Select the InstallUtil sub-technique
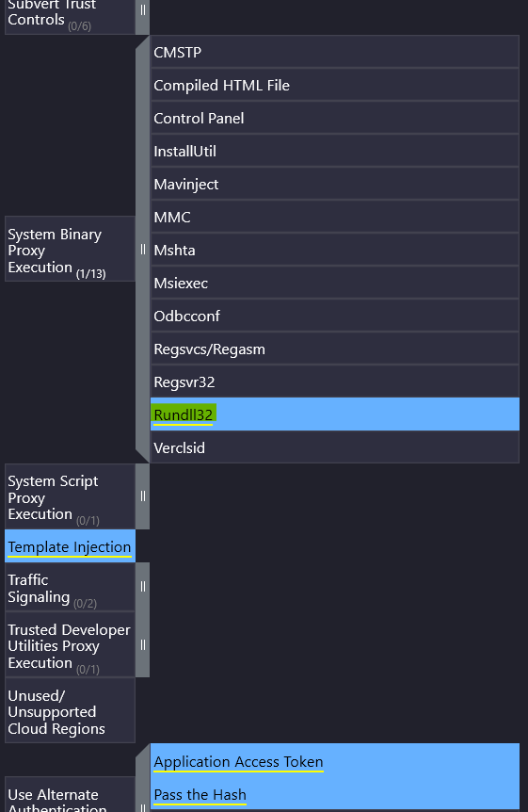This screenshot has height=812, width=528. (x=335, y=151)
